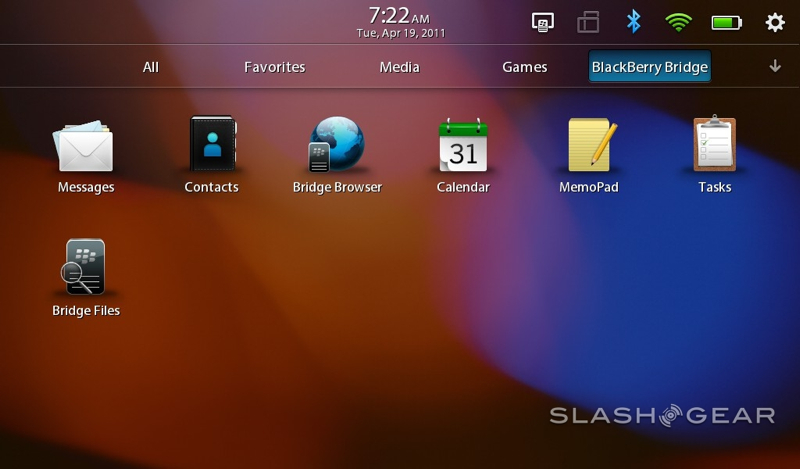Toggle Bluetooth from the status bar
Viewport: 800px width, 469px height.
633,22
